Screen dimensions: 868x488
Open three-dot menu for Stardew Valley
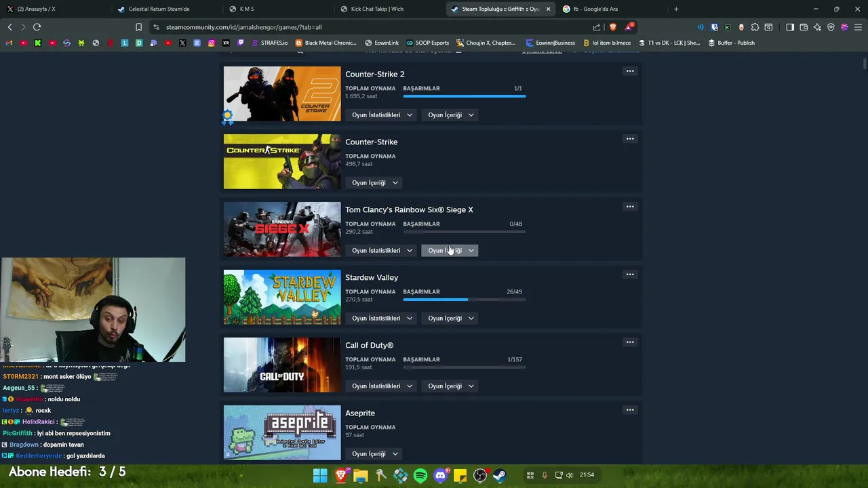tap(630, 274)
